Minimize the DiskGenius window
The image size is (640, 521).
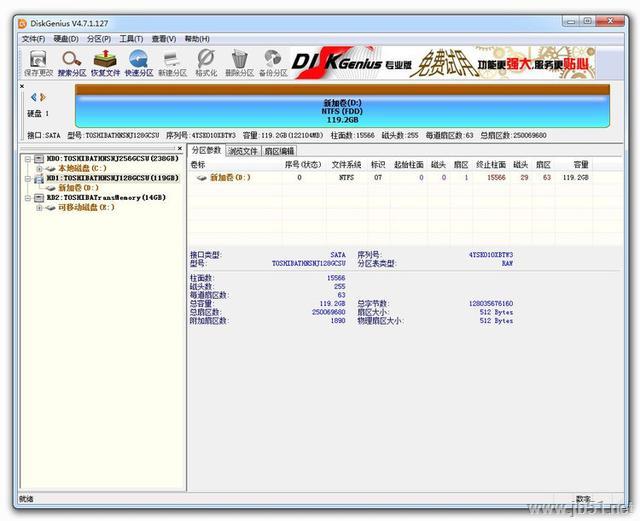click(x=571, y=21)
